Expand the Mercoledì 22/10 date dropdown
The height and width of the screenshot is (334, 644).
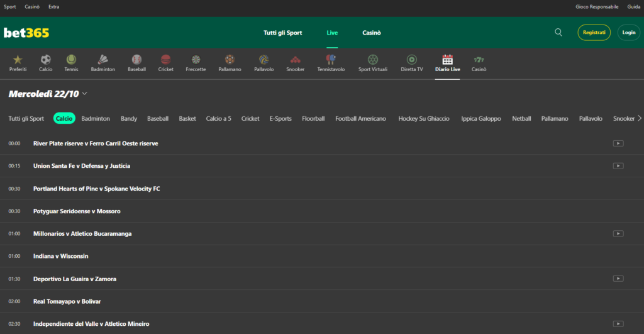click(x=84, y=94)
